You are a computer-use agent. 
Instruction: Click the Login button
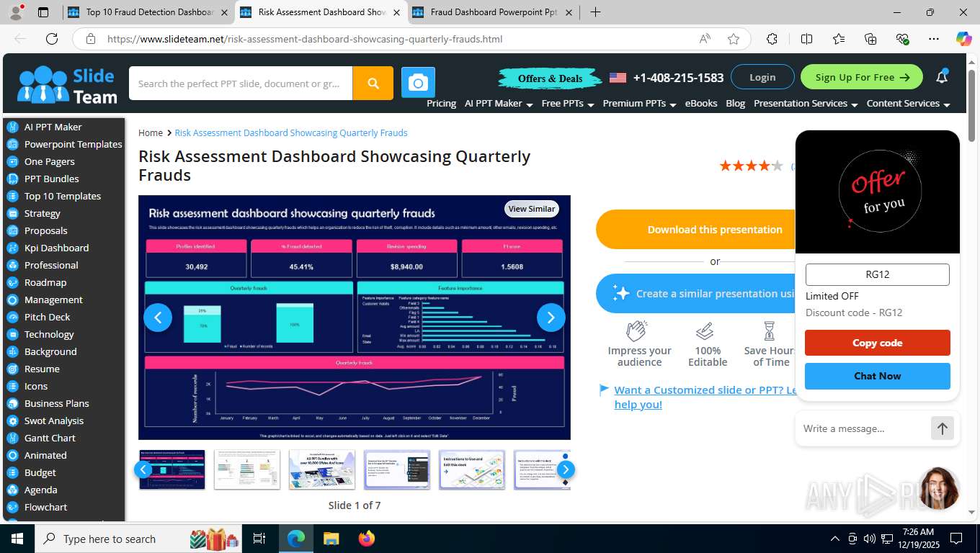pos(762,77)
